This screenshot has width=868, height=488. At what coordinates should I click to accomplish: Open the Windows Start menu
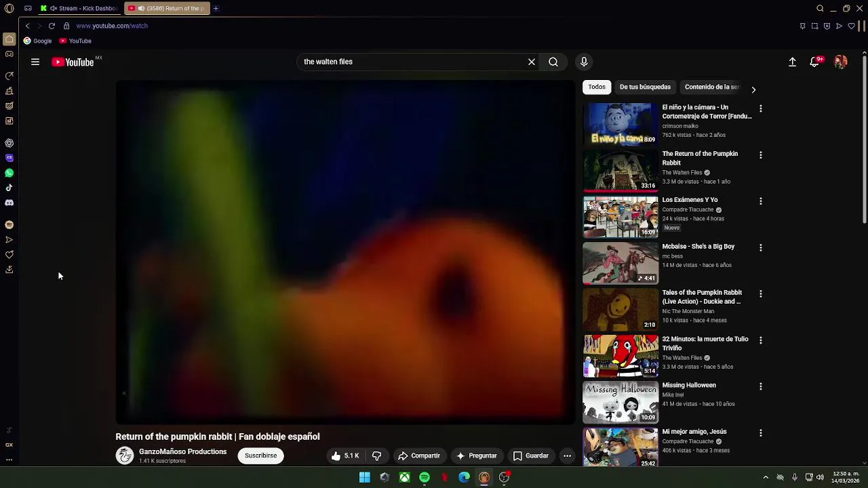[365, 478]
